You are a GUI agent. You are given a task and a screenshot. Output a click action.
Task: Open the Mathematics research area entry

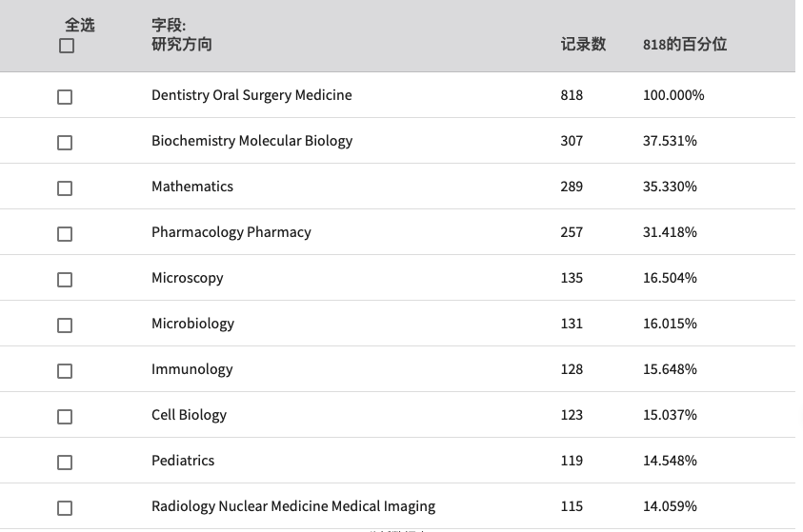(x=192, y=187)
